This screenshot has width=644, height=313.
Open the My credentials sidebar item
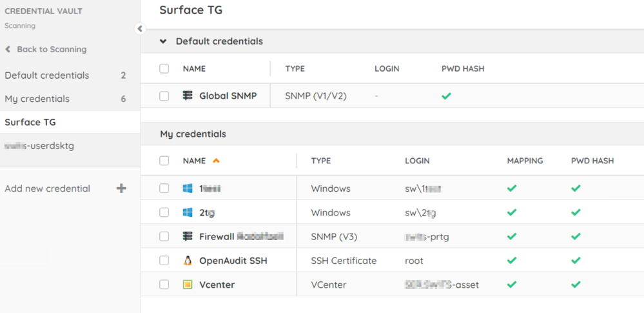(x=37, y=99)
